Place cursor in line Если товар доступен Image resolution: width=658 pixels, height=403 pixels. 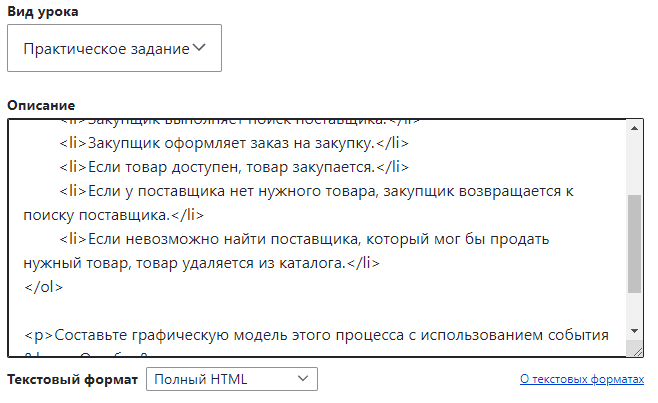click(234, 167)
